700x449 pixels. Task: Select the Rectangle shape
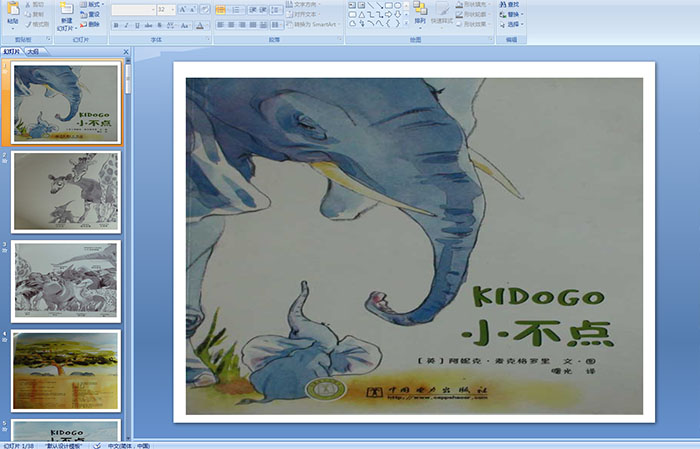(388, 5)
